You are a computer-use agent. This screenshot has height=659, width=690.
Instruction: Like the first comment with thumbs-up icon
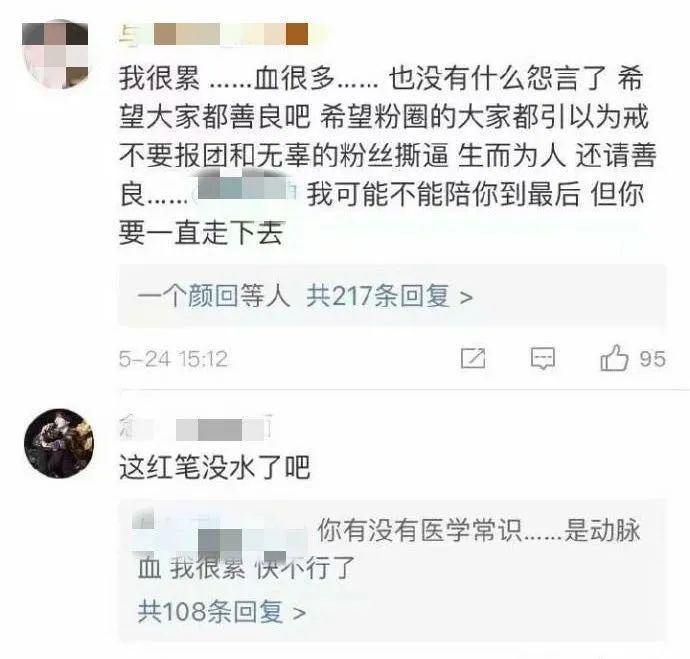pos(614,358)
